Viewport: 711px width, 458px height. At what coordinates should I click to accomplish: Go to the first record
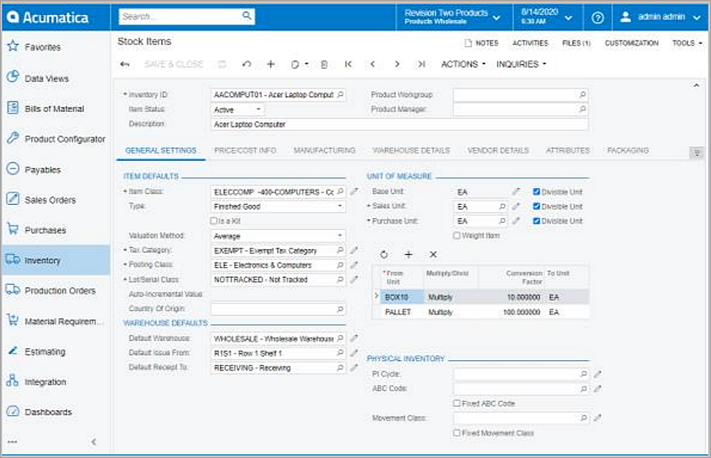coord(348,64)
